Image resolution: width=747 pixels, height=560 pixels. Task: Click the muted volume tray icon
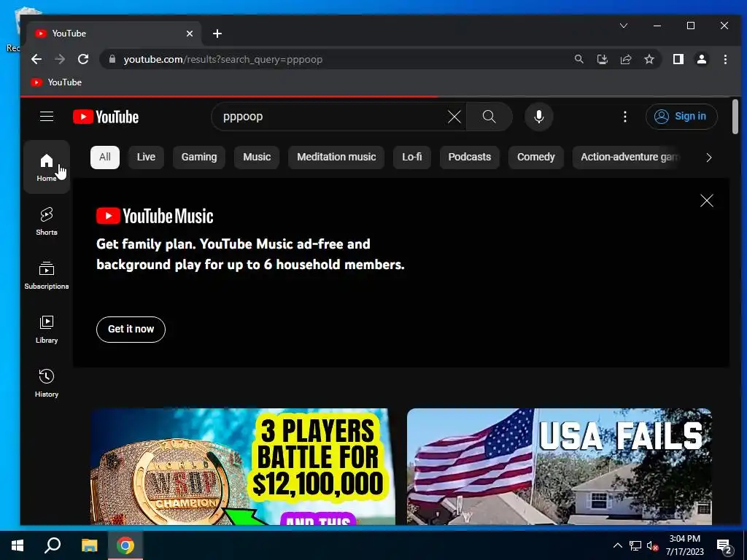pos(652,545)
